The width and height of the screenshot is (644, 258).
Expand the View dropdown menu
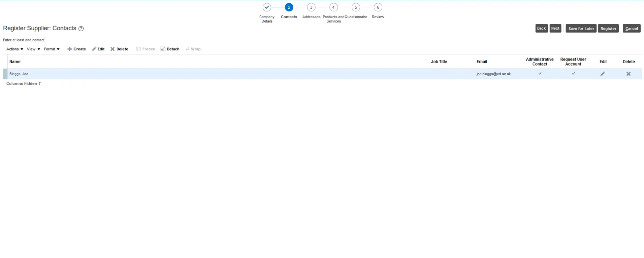[33, 49]
